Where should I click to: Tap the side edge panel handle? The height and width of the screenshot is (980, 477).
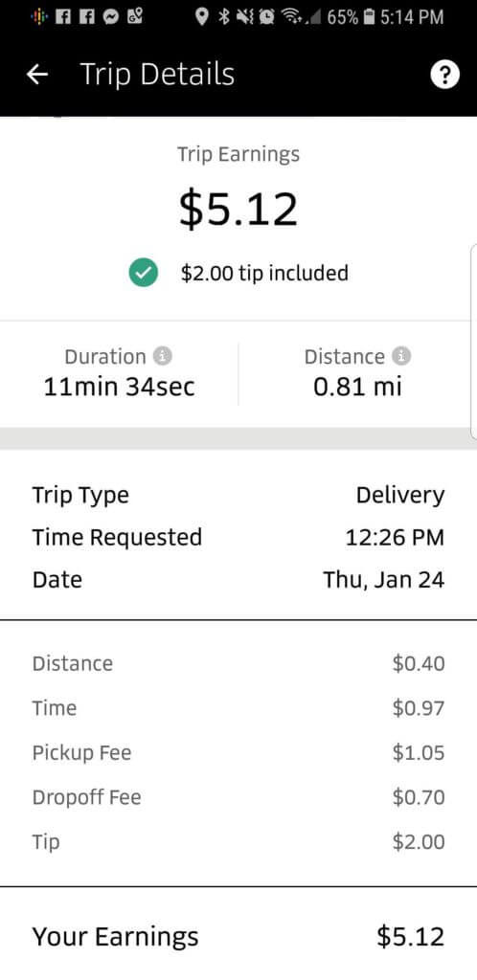(x=473, y=342)
